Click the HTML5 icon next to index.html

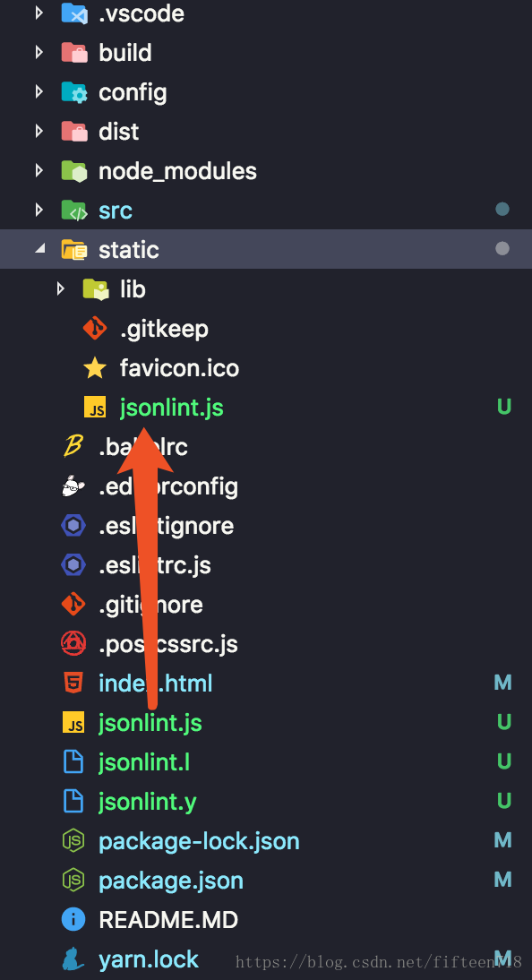coord(73,683)
